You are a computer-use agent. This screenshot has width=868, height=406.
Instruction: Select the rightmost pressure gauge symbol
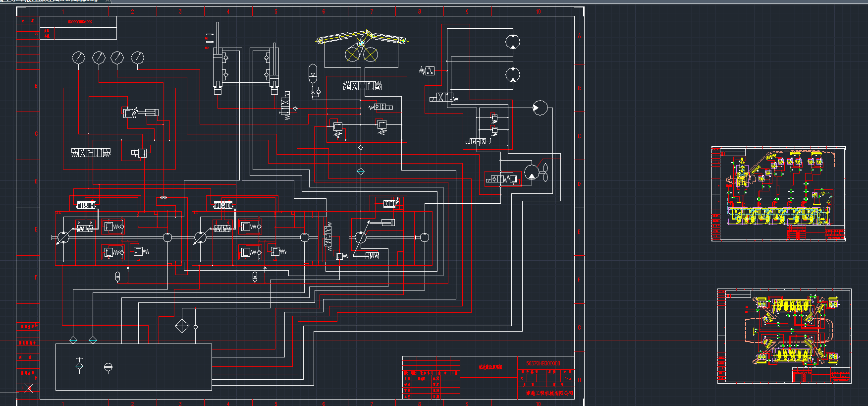tap(137, 58)
